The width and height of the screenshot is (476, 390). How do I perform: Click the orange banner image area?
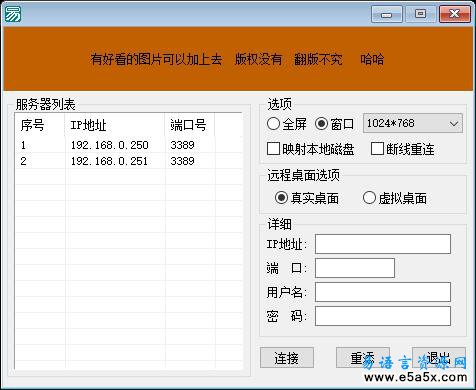tap(238, 59)
